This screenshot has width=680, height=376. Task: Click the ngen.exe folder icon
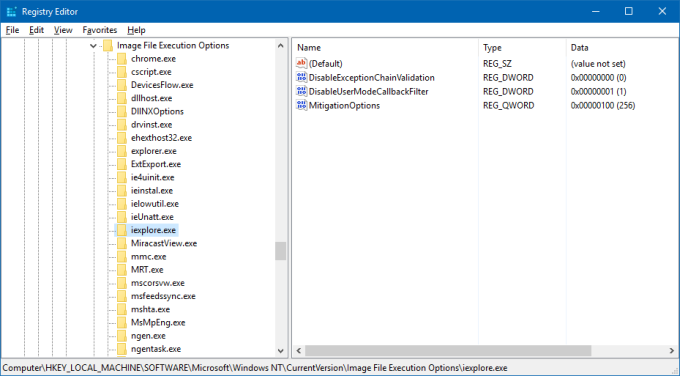pos(122,336)
